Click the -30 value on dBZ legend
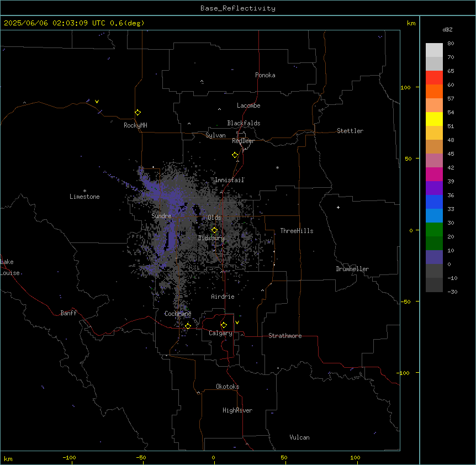Screen dimensions: 476x465 (452, 292)
